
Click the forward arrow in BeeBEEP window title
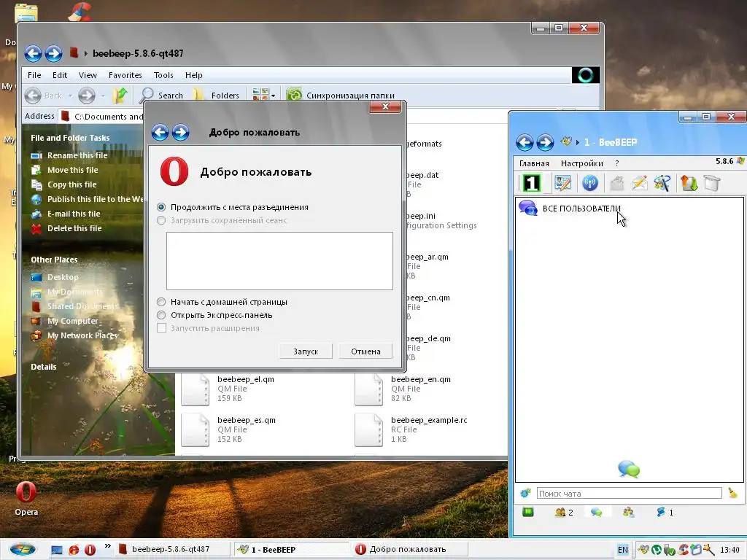pos(545,142)
